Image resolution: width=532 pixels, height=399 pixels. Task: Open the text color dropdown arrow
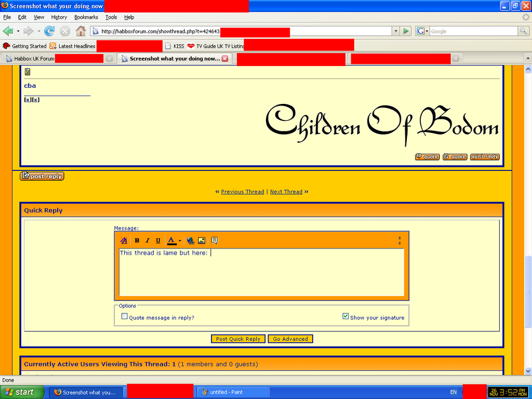point(180,241)
